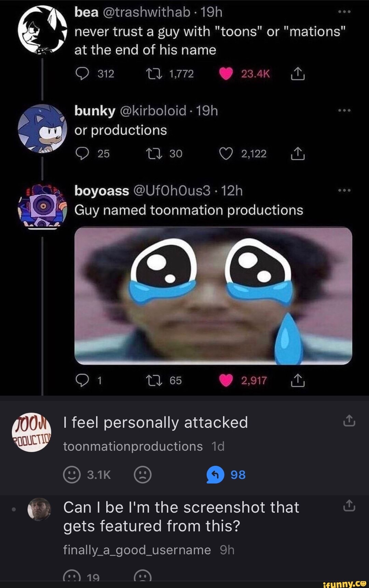Open more options on boyoass's tweet

[344, 190]
